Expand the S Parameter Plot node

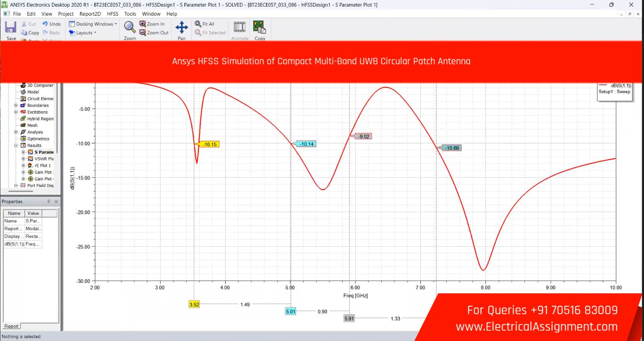coord(23,152)
